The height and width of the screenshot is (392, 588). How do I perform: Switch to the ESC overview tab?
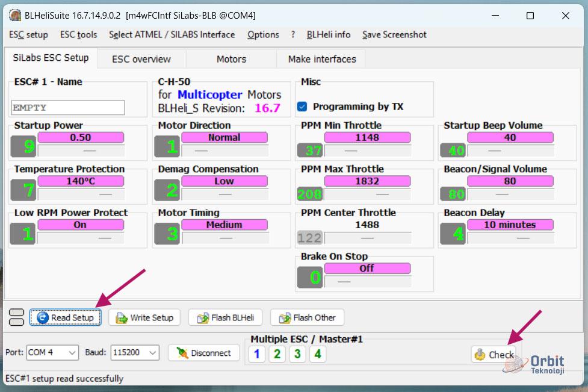141,59
